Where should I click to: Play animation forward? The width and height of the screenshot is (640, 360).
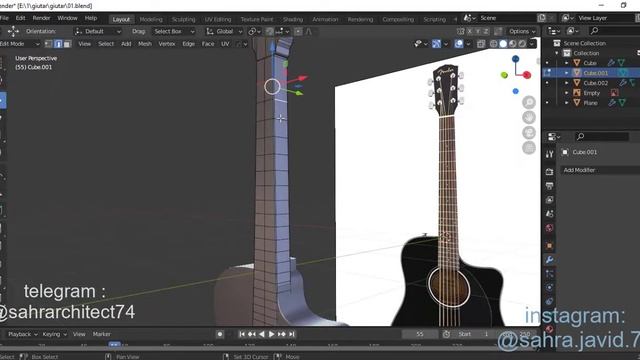click(271, 334)
